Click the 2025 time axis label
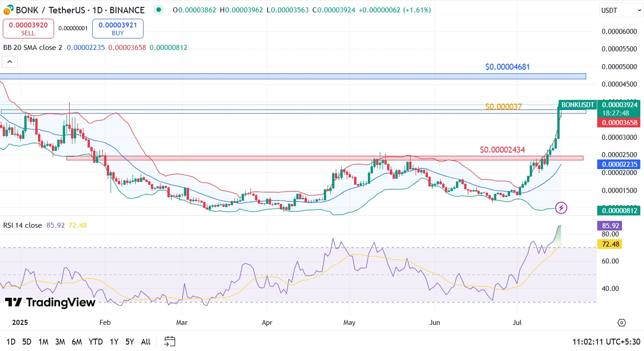Viewport: 644px width, 351px height. [20, 323]
